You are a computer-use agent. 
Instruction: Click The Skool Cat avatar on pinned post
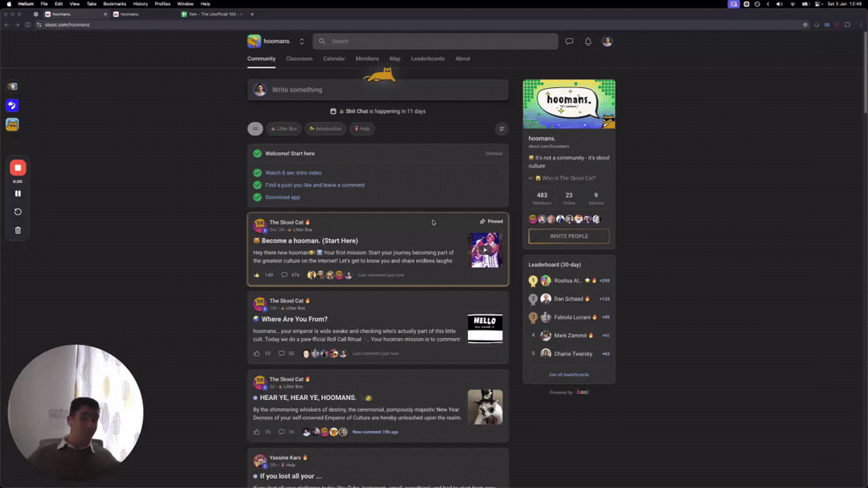coord(259,225)
